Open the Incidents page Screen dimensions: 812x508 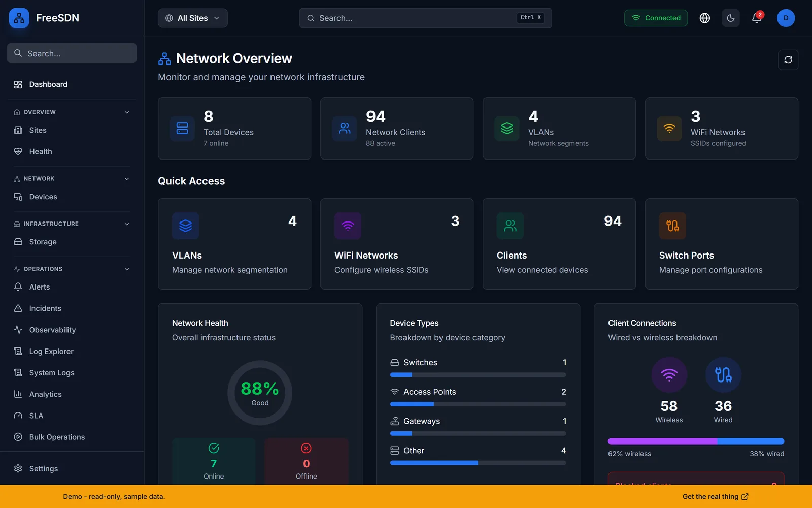[x=72, y=308]
